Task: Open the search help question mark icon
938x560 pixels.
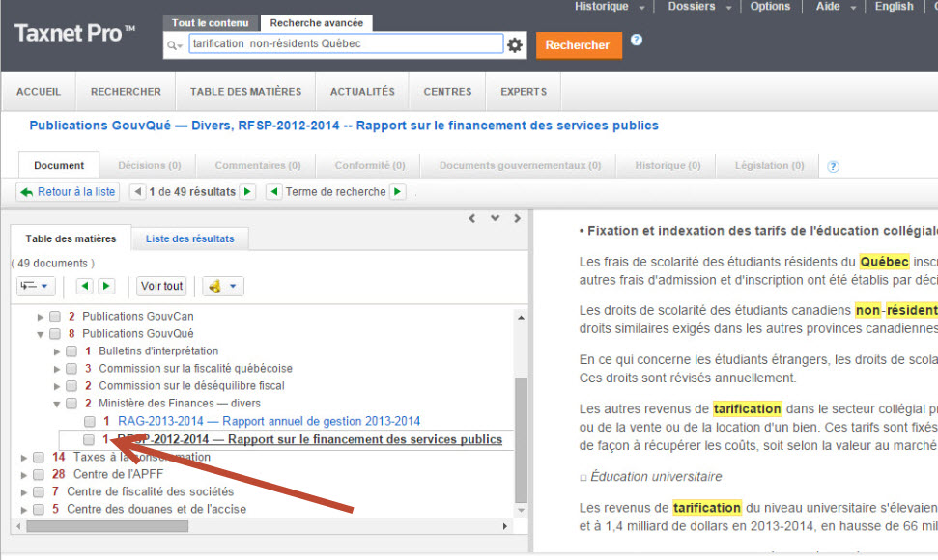Action: coord(637,40)
